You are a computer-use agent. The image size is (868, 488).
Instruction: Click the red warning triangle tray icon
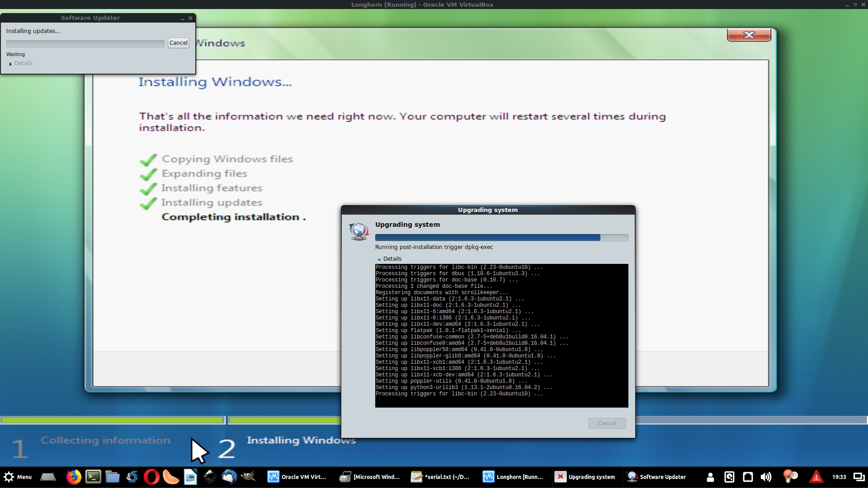pyautogui.click(x=816, y=477)
